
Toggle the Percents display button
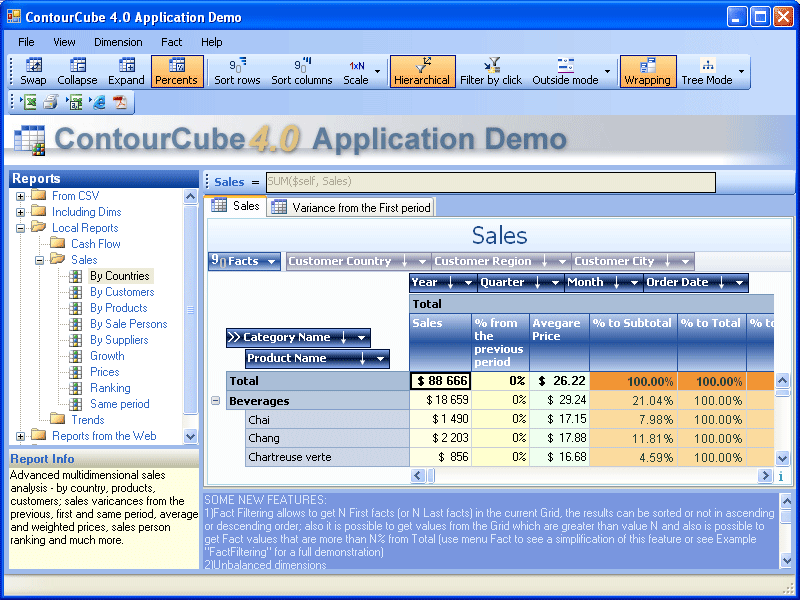coord(177,71)
